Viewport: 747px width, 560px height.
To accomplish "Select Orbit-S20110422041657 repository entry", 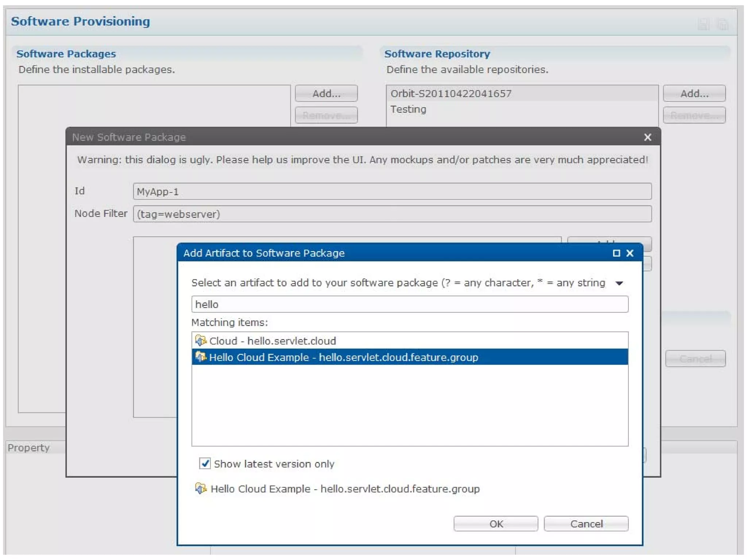I will (451, 94).
